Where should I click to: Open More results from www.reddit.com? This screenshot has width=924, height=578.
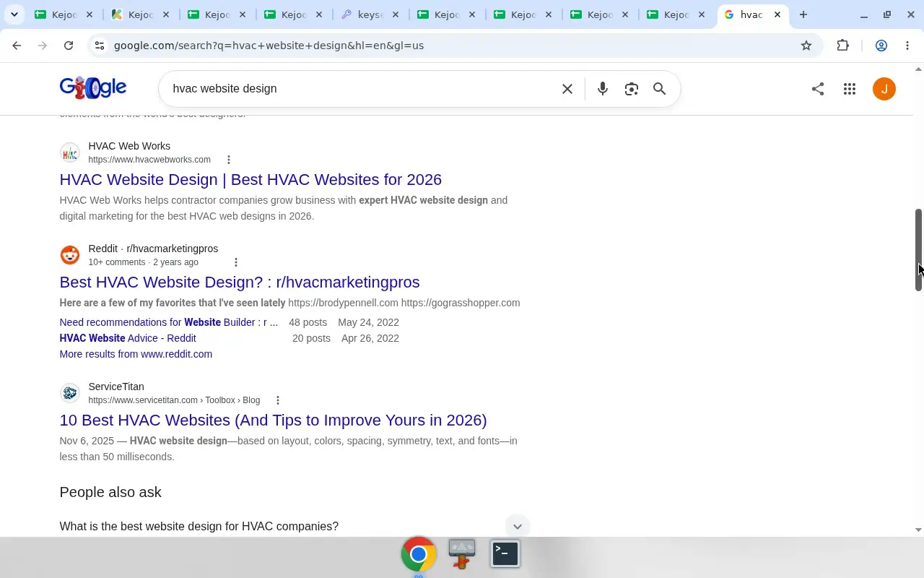click(x=136, y=354)
